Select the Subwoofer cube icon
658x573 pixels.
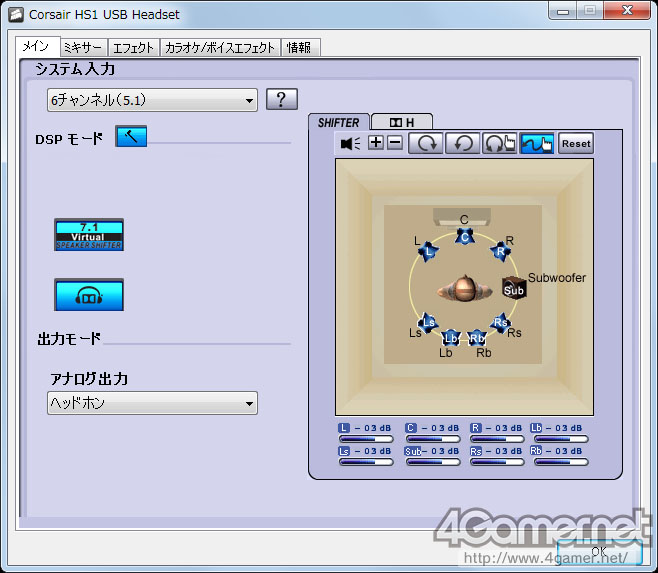514,288
